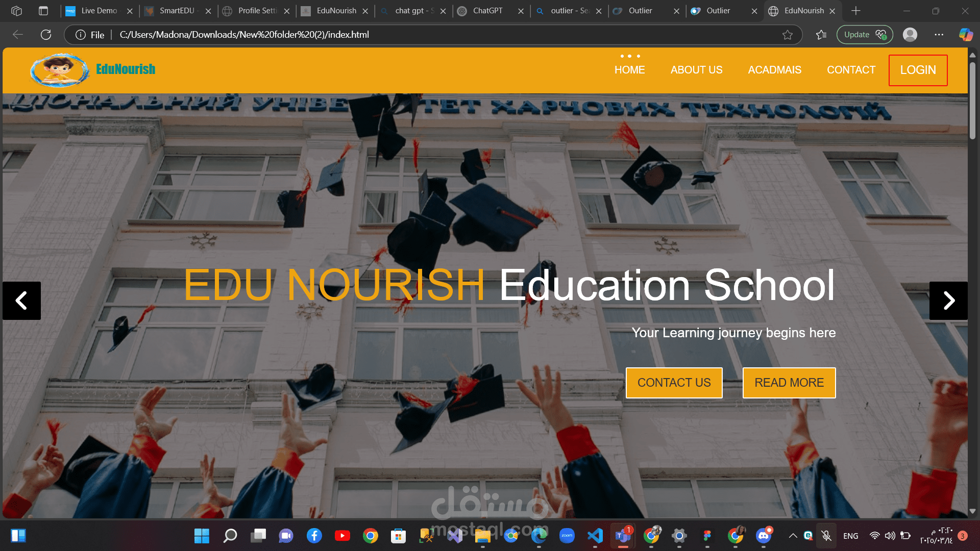Click the address bar URL field
The width and height of the screenshot is (980, 551).
click(434, 35)
